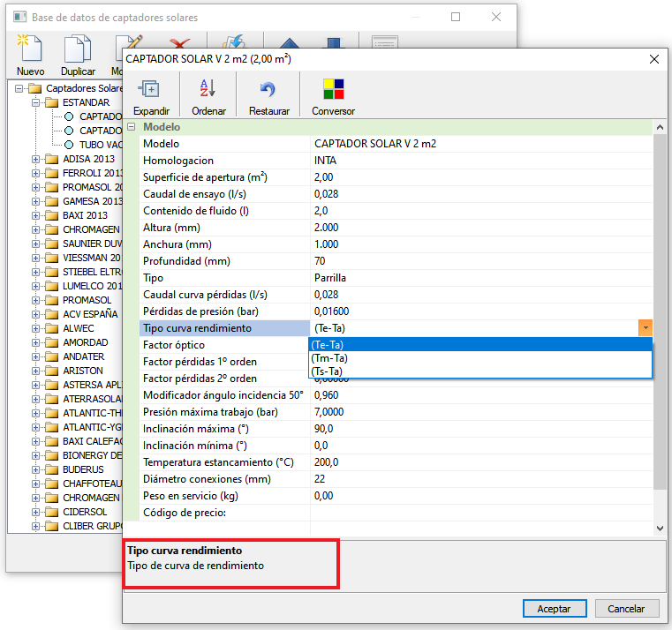
Task: Edit Altura value 2.000
Action: [x=481, y=228]
